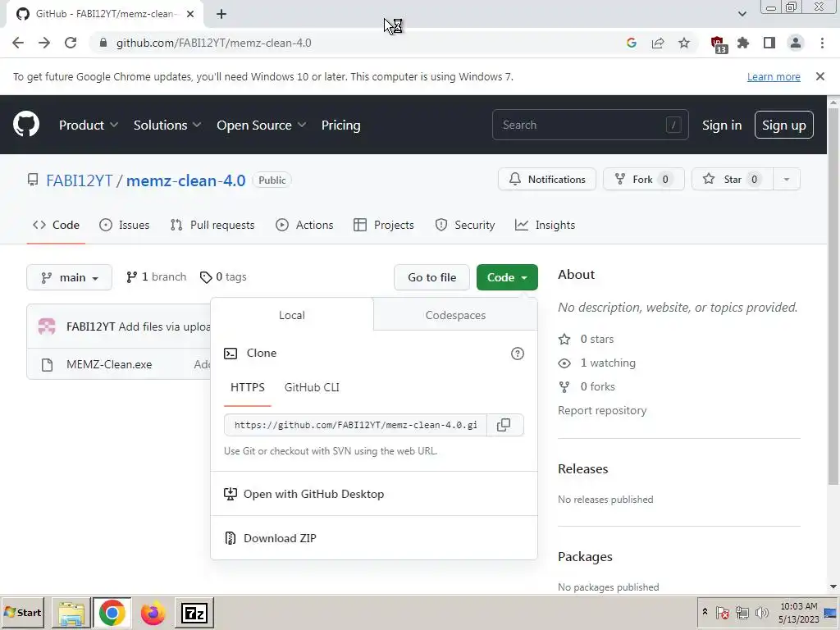The image size is (840, 630).
Task: Click the Chrome back arrow
Action: pos(18,43)
